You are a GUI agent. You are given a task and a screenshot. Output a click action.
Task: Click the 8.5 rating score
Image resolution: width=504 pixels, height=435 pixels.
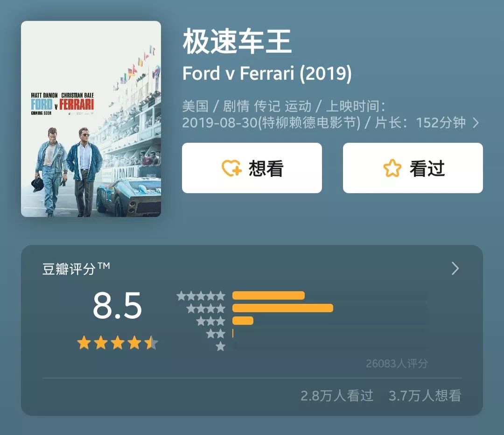tap(117, 306)
